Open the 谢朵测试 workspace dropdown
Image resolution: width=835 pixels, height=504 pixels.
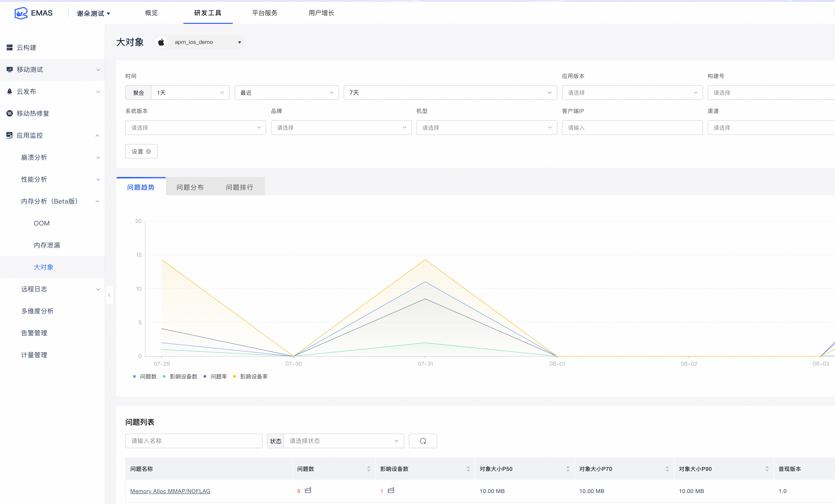[94, 13]
